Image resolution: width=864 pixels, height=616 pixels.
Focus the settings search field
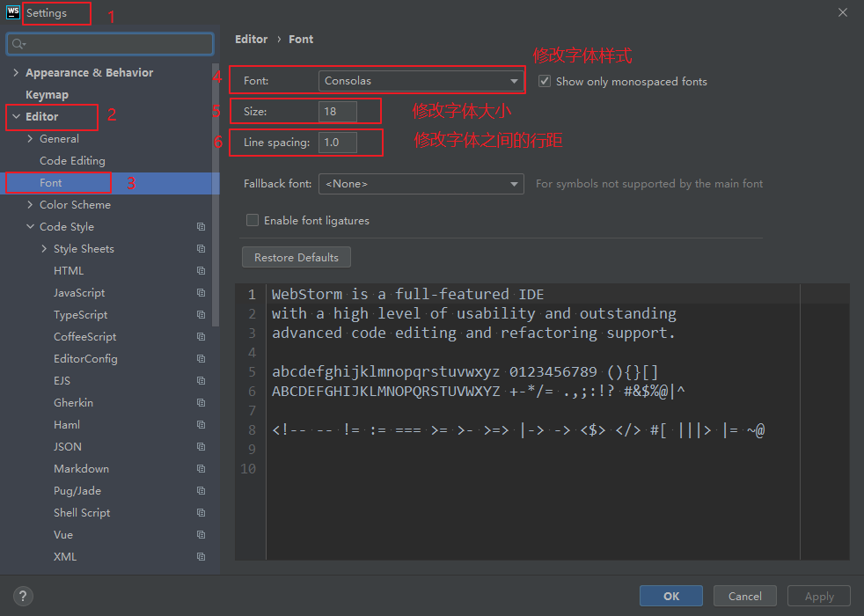coord(110,43)
